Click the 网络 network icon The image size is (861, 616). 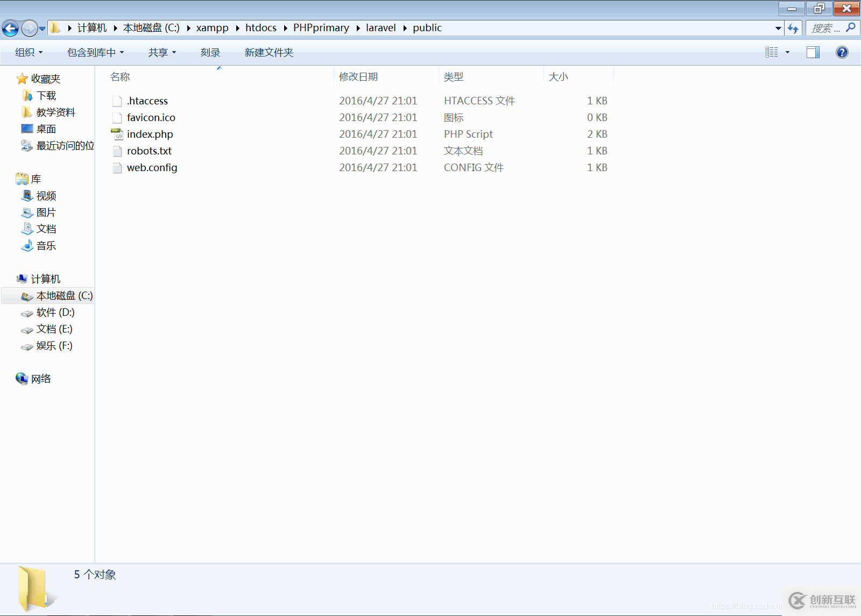pos(22,379)
